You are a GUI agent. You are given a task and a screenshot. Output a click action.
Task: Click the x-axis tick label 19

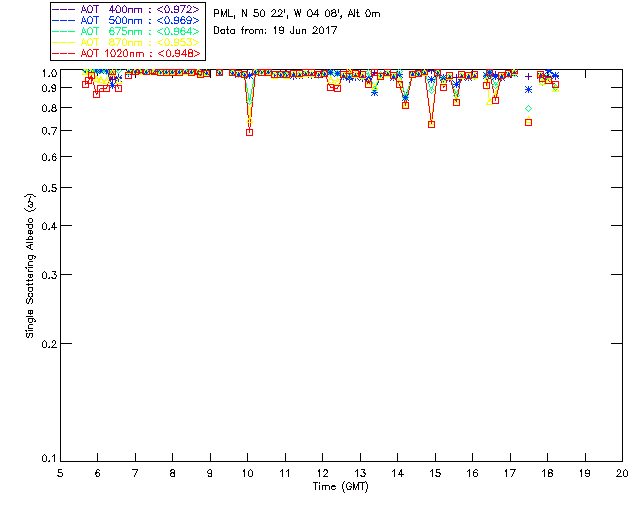pyautogui.click(x=585, y=473)
